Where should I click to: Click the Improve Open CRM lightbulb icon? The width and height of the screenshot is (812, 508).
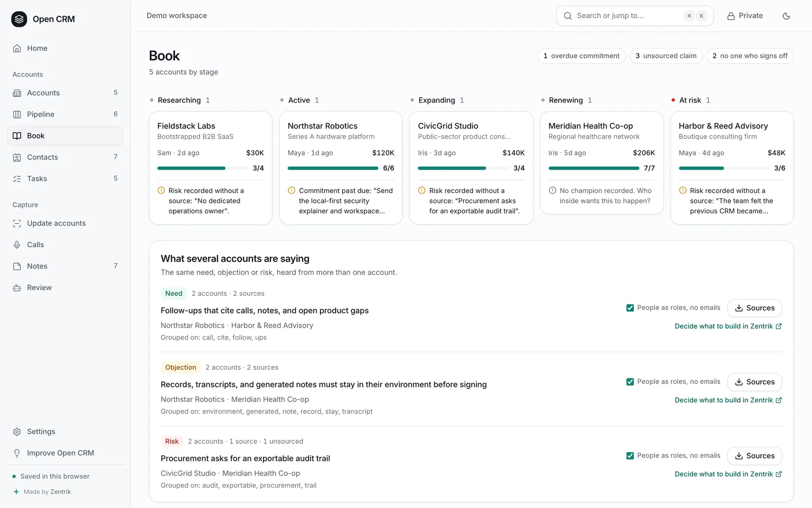tap(17, 453)
